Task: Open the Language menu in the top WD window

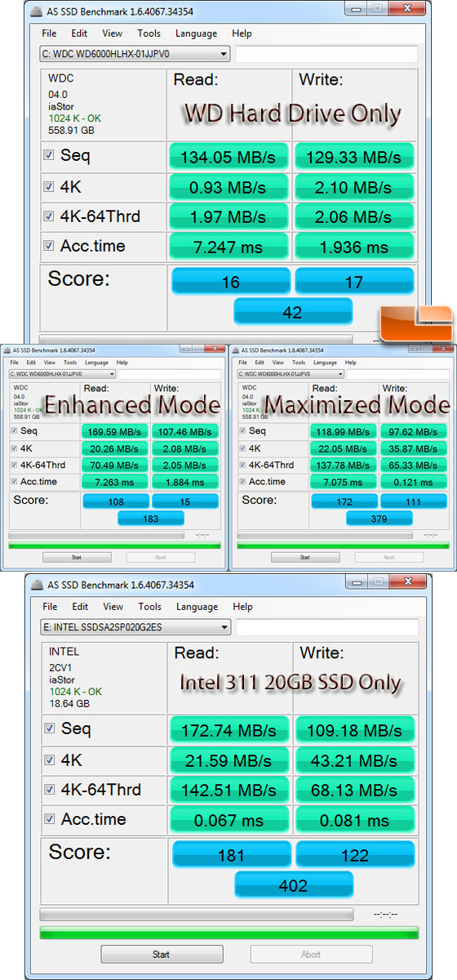Action: point(196,33)
